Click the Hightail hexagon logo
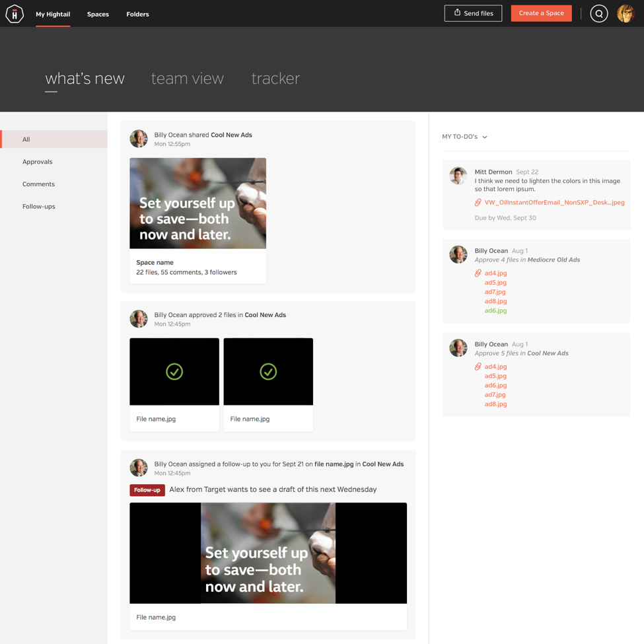 pyautogui.click(x=15, y=14)
